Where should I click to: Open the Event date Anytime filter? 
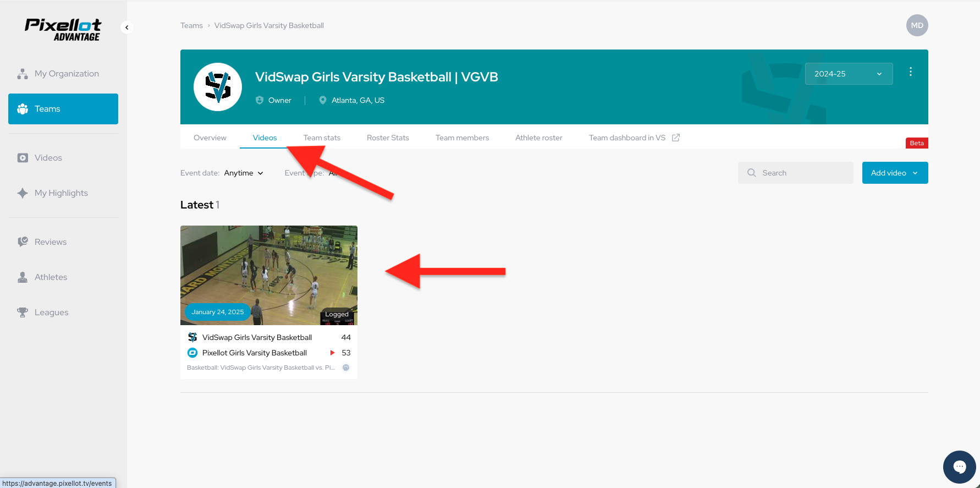point(244,173)
